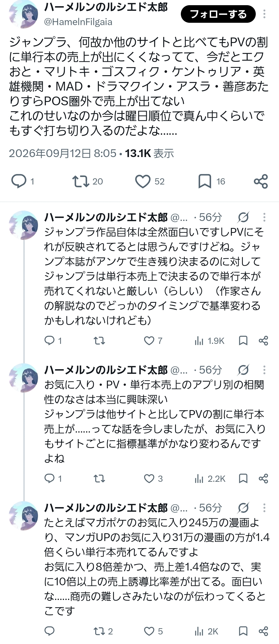The image size is (279, 644).
Task: Repost the last reply with 2 reposts
Action: 103,631
